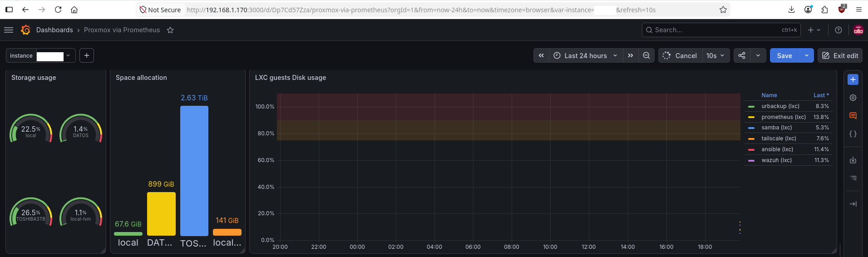
Task: Collapse the edit pane with arrow icon
Action: click(x=853, y=204)
